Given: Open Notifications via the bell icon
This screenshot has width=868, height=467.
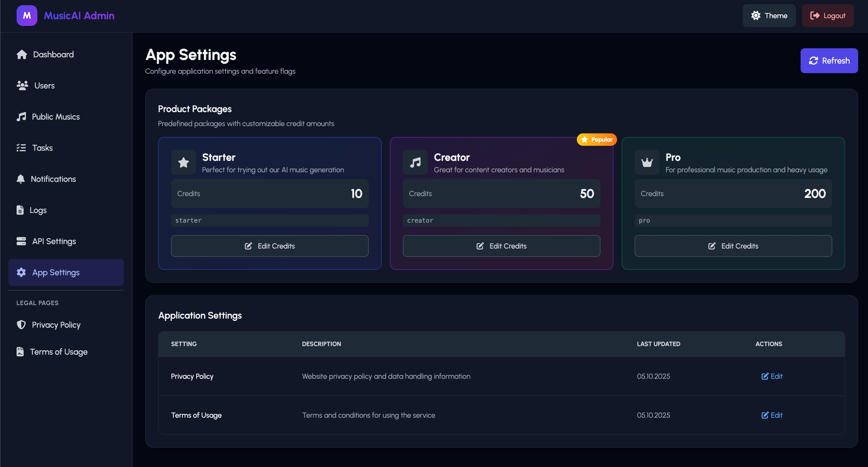Looking at the screenshot, I should coord(20,179).
